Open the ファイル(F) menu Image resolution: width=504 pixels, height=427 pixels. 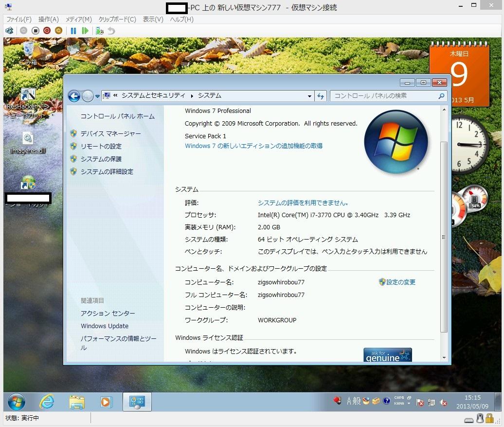[19, 19]
